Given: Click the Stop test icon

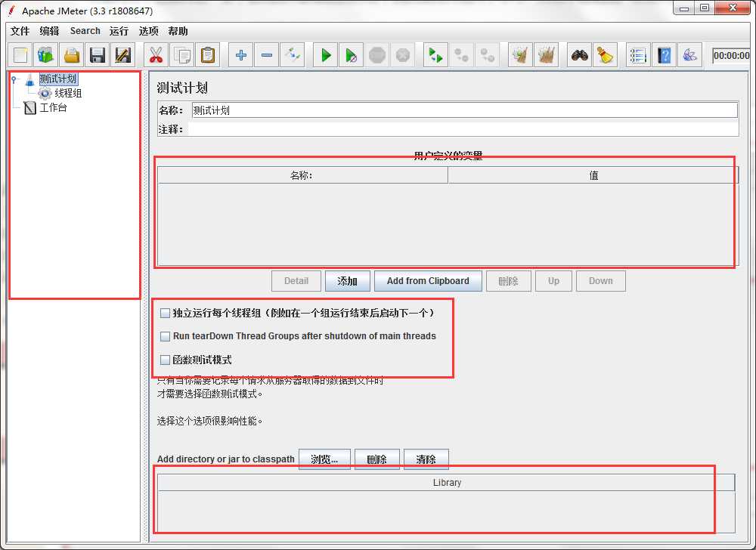Looking at the screenshot, I should [x=377, y=55].
